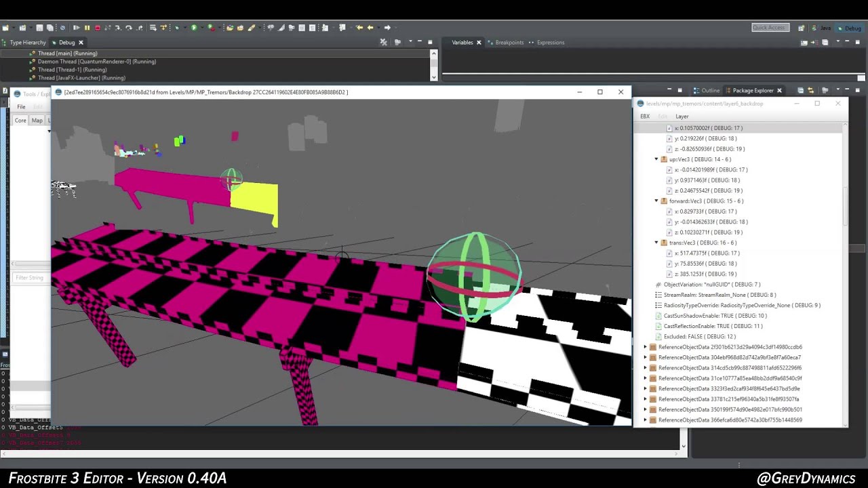Select the Package Explorer tab
The image size is (868, 488).
click(753, 90)
